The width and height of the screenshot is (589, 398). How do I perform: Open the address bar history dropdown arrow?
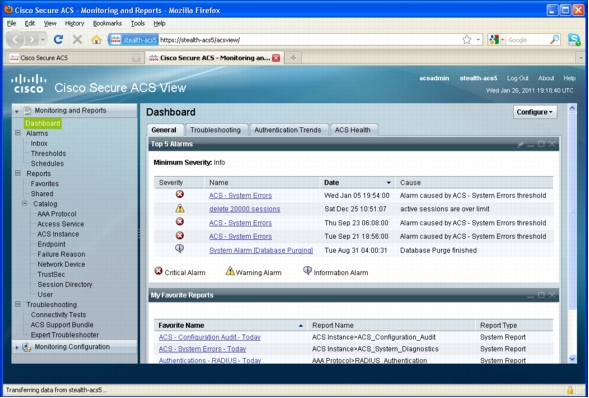pyautogui.click(x=478, y=39)
